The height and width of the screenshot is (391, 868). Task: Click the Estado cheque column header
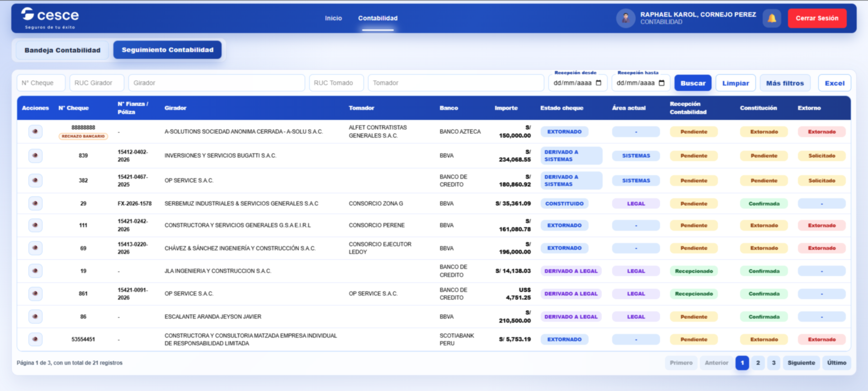pyautogui.click(x=561, y=108)
